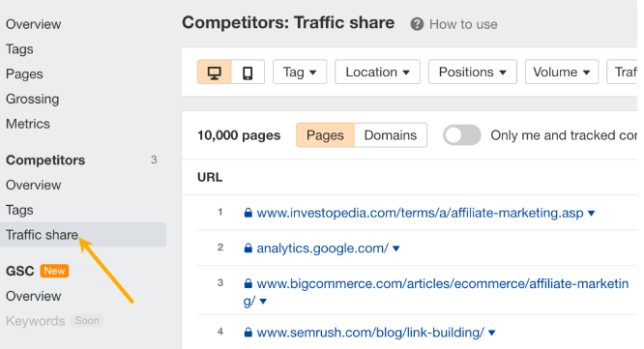Open the Location filter dropdown

coord(377,73)
